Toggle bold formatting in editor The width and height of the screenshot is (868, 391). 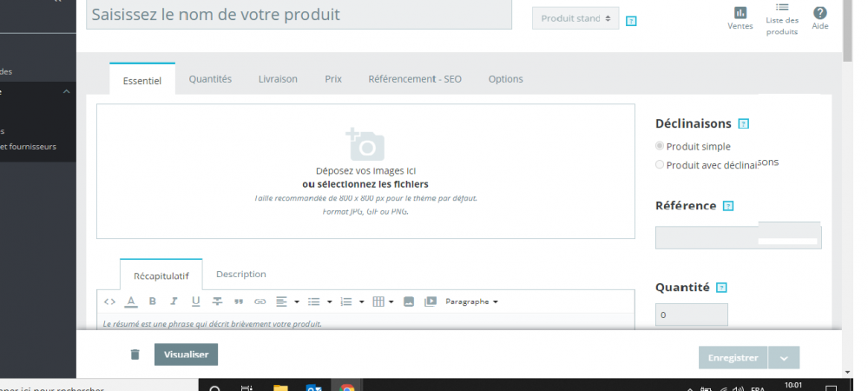(x=152, y=302)
